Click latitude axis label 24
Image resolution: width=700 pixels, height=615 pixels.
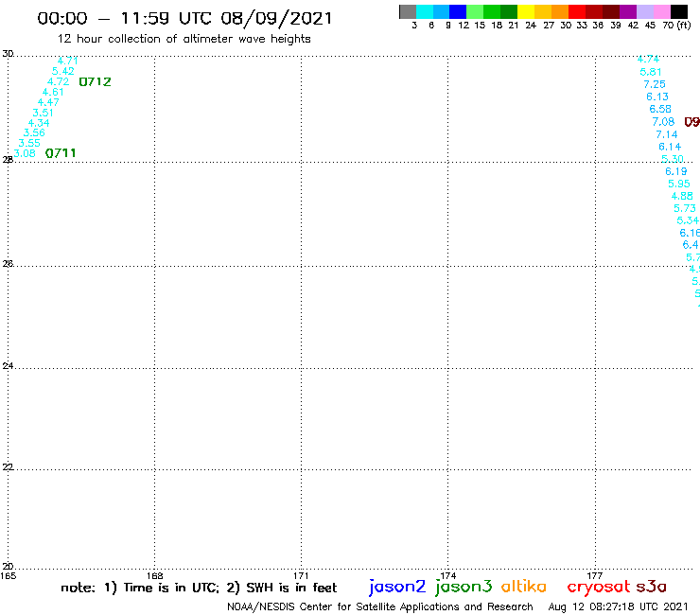[x=8, y=366]
